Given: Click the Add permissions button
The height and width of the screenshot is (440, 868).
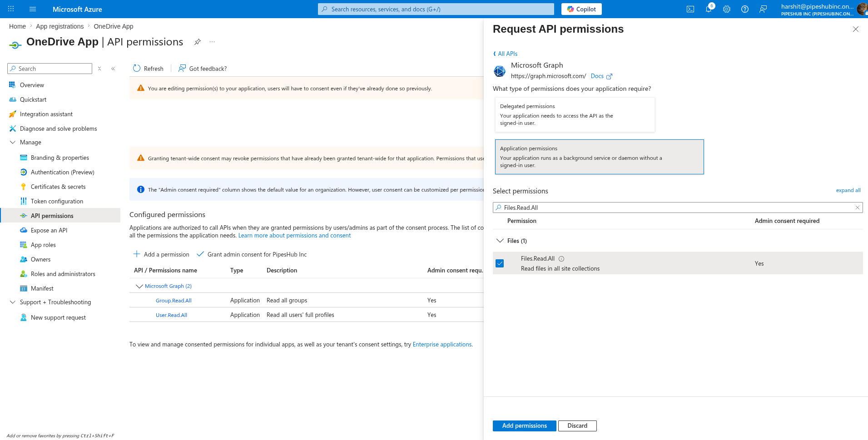Looking at the screenshot, I should click(x=524, y=425).
